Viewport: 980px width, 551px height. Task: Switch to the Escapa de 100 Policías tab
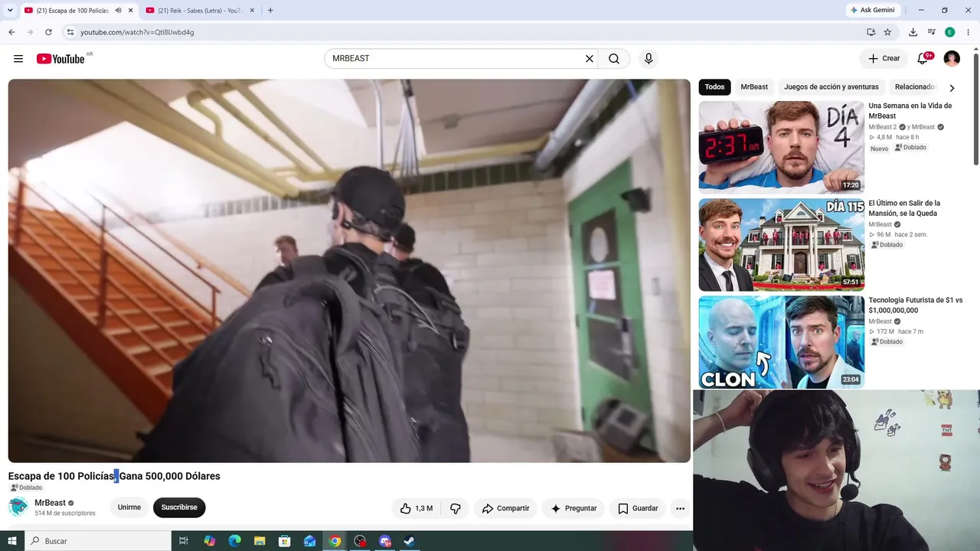coord(78,11)
